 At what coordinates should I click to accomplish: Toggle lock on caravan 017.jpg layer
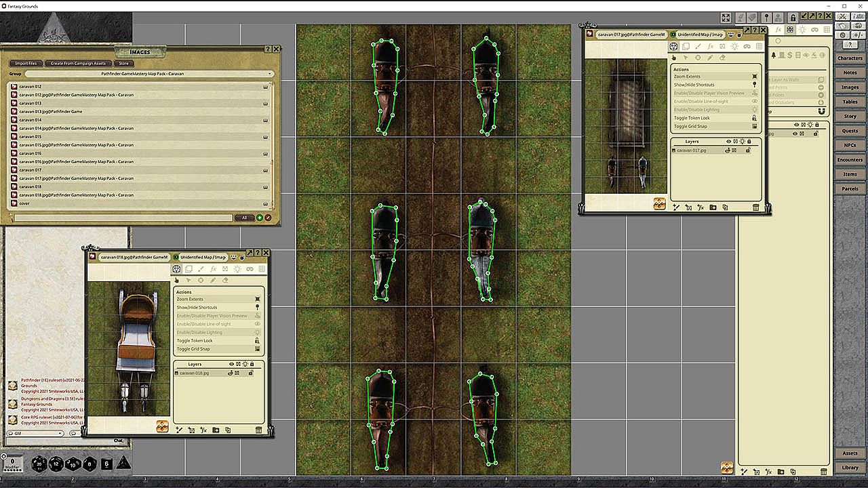coord(748,150)
